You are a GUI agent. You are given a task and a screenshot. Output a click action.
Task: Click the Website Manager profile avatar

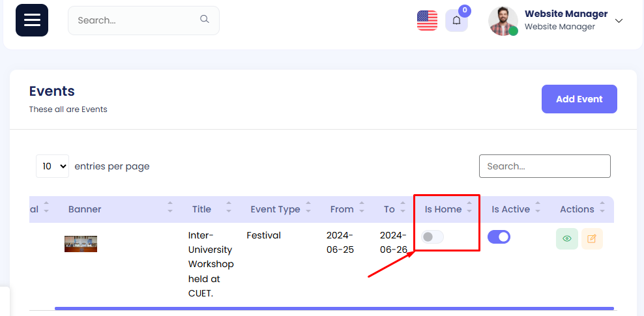point(503,20)
